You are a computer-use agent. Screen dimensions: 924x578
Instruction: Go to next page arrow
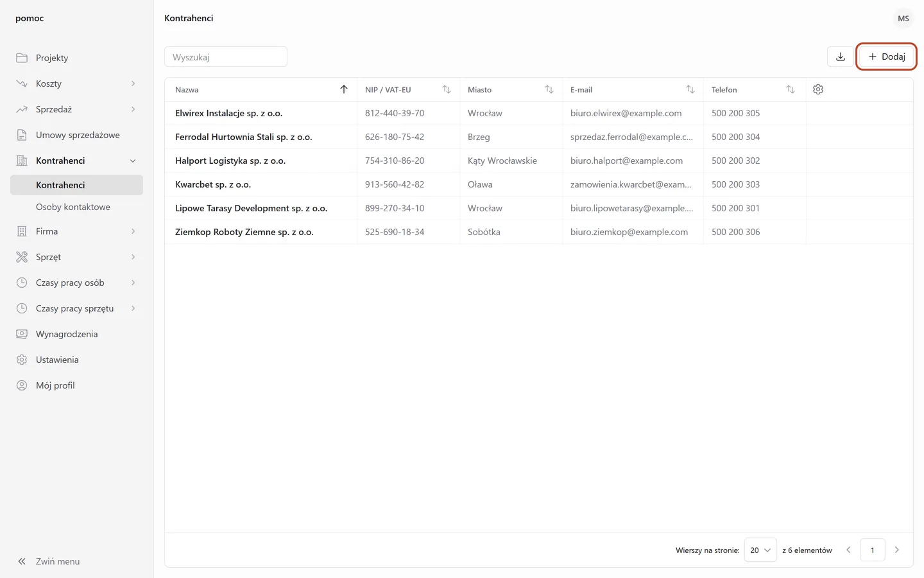click(897, 550)
